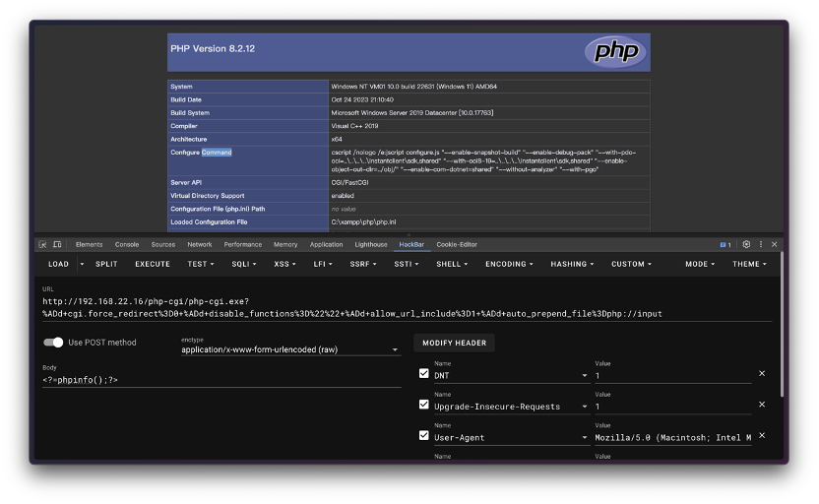Click the MODIFY HEADER button
The width and height of the screenshot is (819, 504).
(455, 343)
